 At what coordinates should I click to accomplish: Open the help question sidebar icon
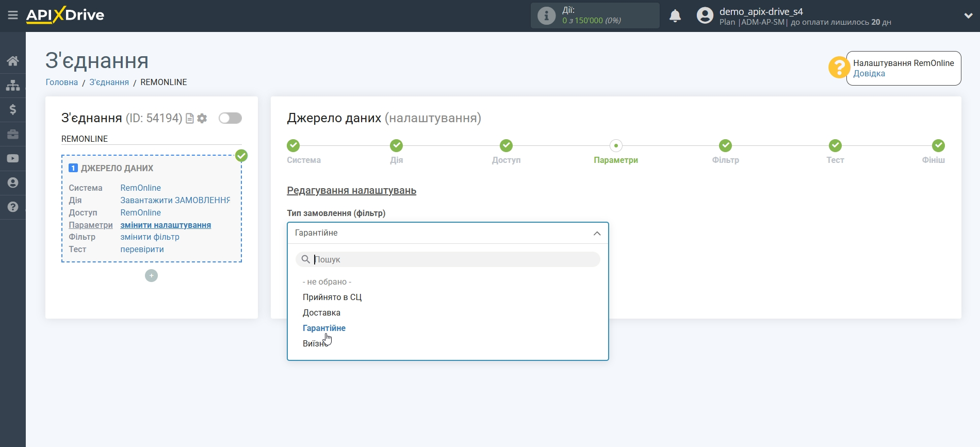pyautogui.click(x=13, y=207)
